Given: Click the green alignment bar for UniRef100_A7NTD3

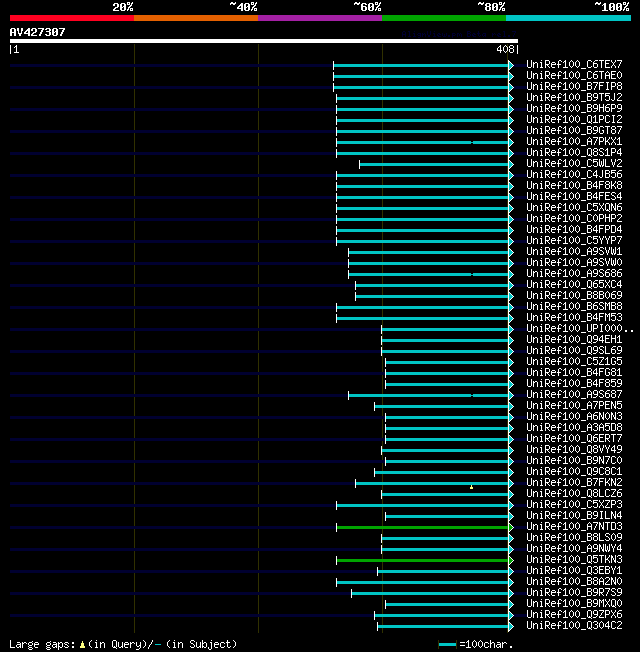Looking at the screenshot, I should point(422,528).
